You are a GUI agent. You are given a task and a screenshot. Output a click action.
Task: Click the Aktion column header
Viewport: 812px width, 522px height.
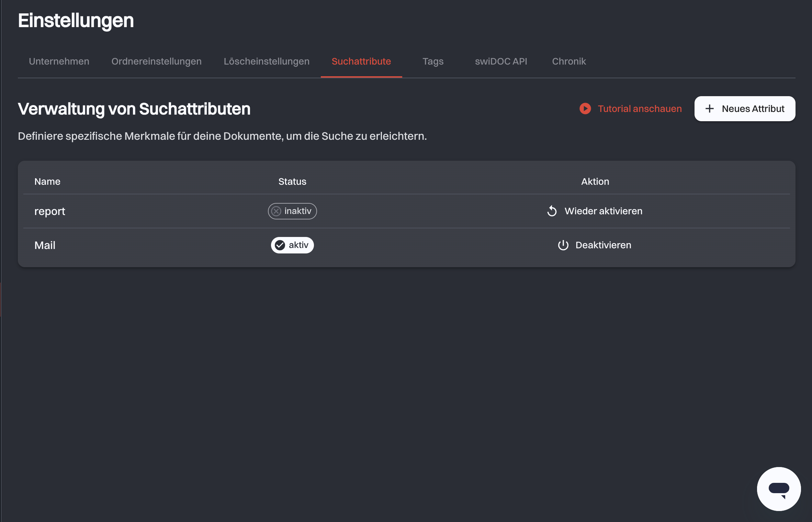tap(595, 181)
